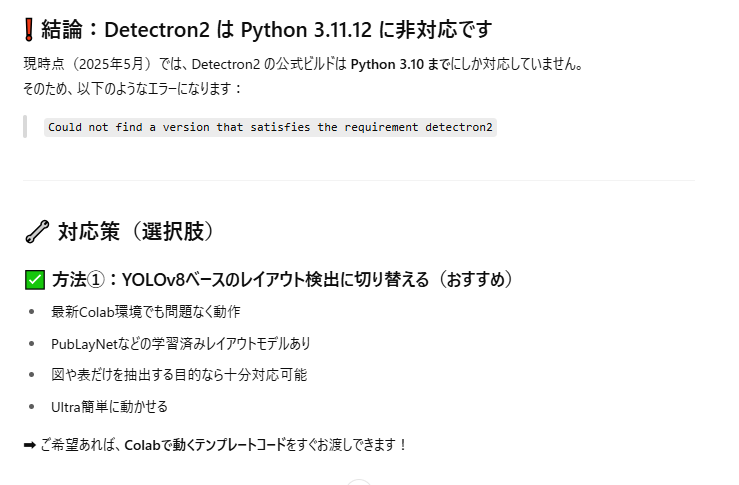The width and height of the screenshot is (739, 485).
Task: Click the 対応策（選択肢） heading text
Action: point(135,232)
